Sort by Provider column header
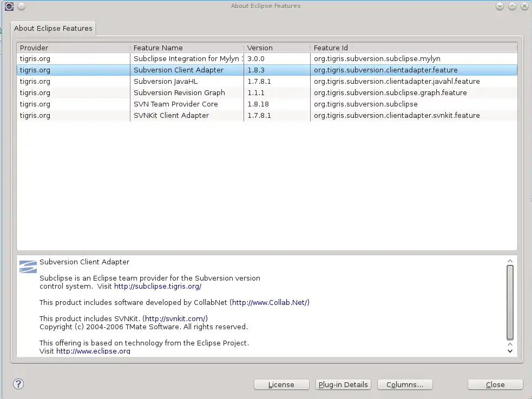532x399 pixels. (73, 48)
